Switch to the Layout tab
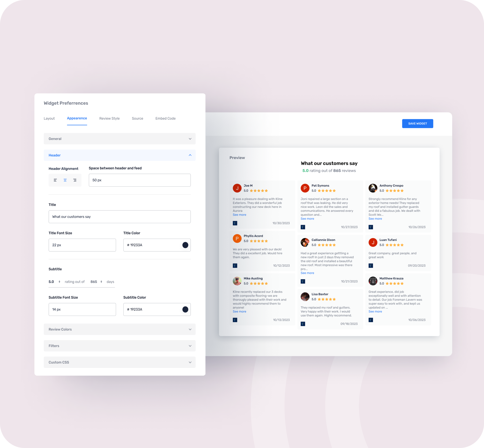Screen dimensions: 484x448 (49, 118)
